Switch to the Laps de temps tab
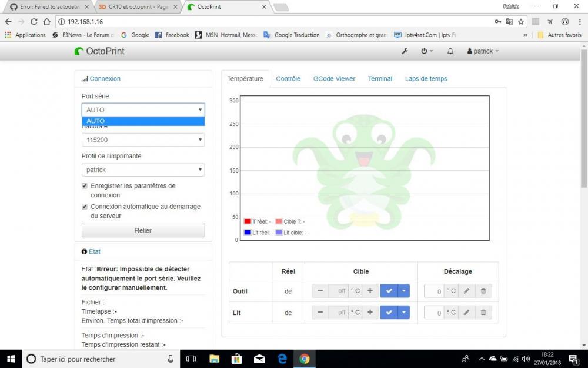588x368 pixels. coord(426,78)
